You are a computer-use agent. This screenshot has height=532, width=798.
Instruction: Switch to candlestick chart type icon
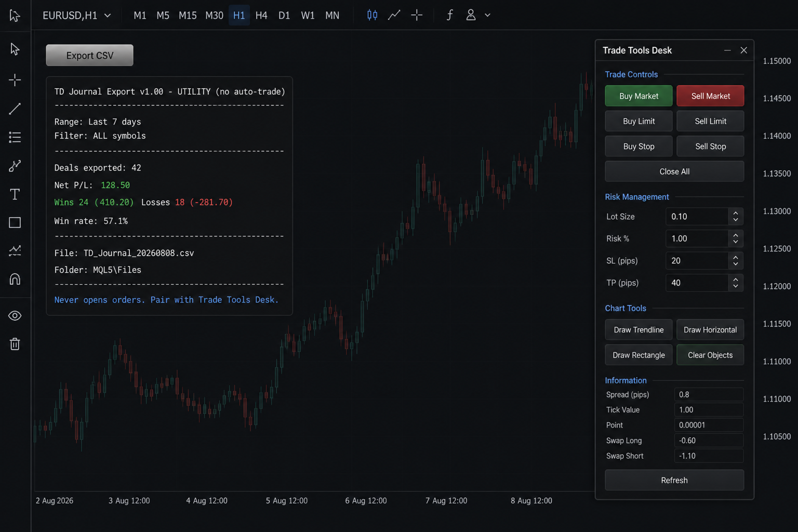[372, 15]
